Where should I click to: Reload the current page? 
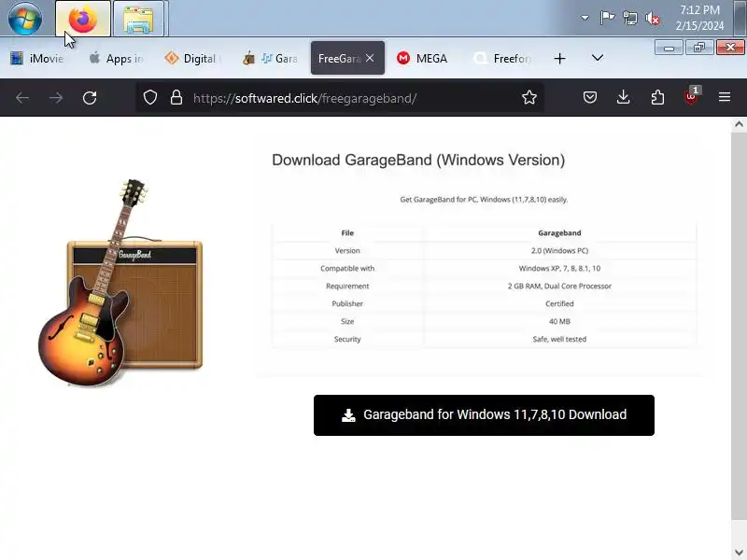pyautogui.click(x=90, y=98)
